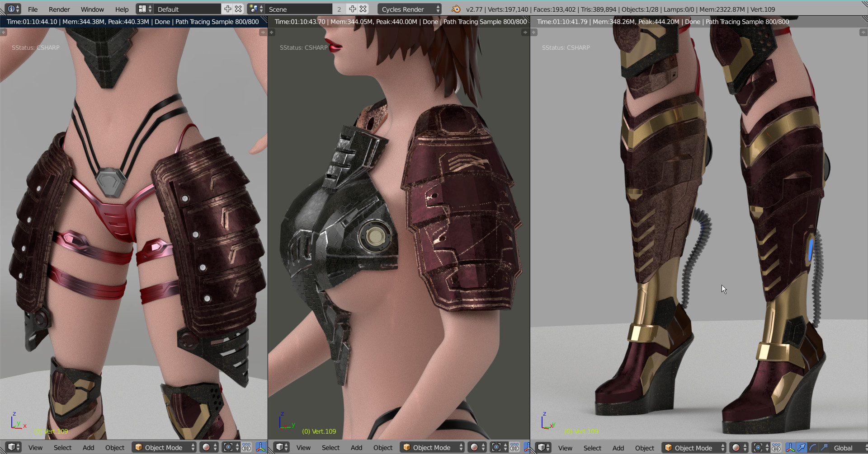This screenshot has width=868, height=454.
Task: Open View menu in right viewport
Action: coord(565,447)
